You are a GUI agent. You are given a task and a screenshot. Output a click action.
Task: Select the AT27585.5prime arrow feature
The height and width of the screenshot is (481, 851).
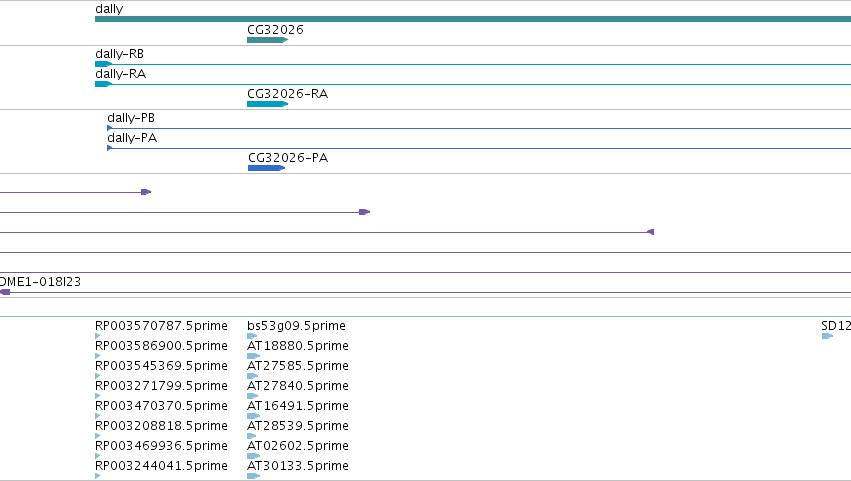click(x=252, y=376)
